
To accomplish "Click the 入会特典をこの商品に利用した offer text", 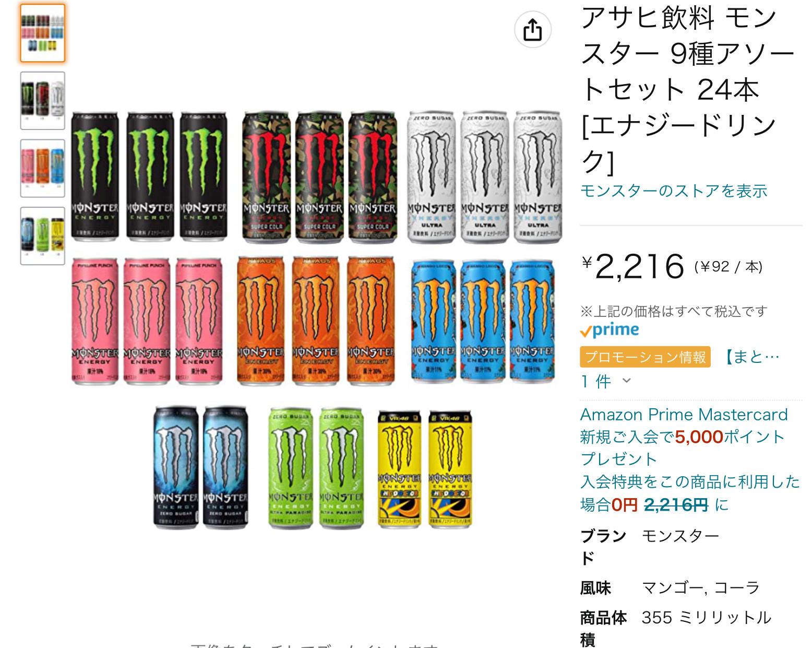I will 690,481.
